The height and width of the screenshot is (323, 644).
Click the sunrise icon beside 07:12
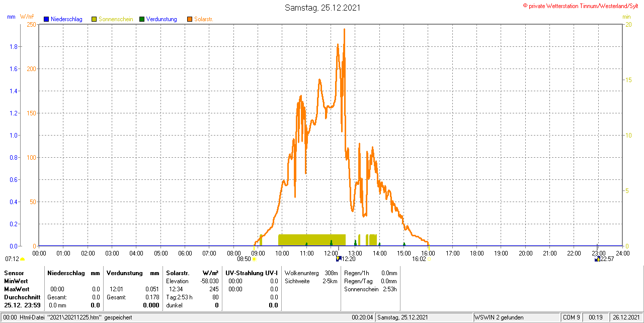click(x=22, y=260)
